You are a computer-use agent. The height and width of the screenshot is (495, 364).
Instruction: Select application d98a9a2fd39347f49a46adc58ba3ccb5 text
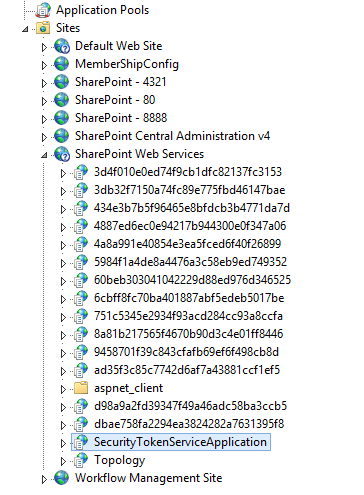click(x=191, y=406)
